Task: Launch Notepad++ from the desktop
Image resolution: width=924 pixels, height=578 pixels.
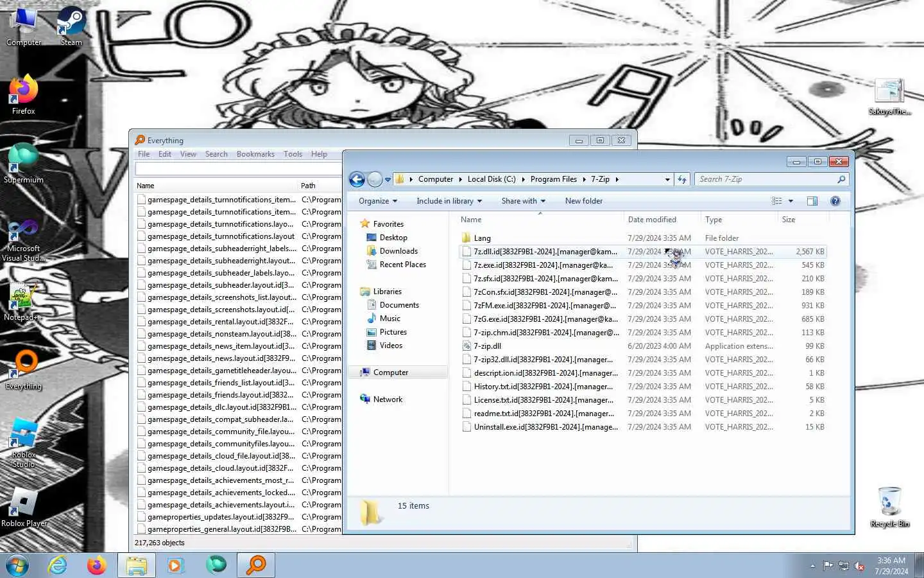Action: (x=24, y=301)
